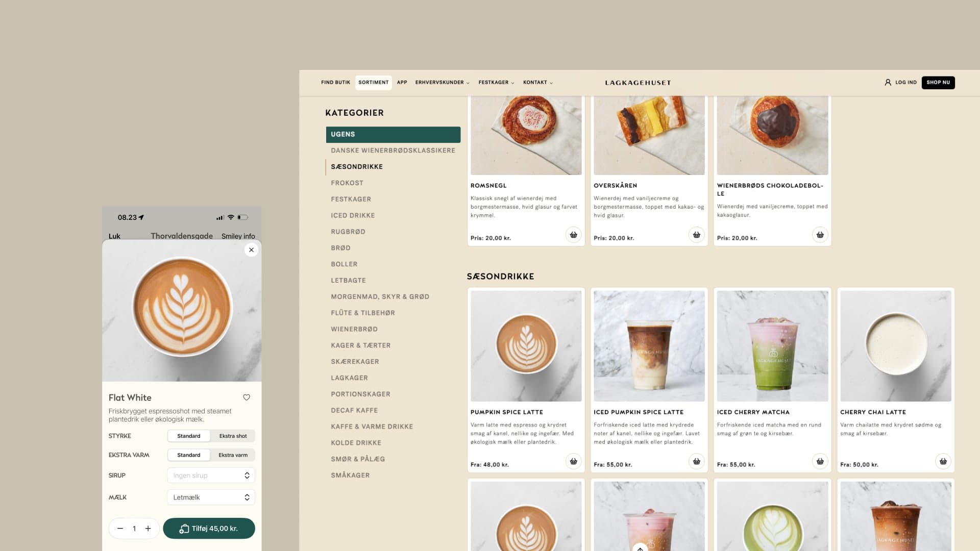Open the Mælk dropdown showing Letmælk

coord(211,497)
